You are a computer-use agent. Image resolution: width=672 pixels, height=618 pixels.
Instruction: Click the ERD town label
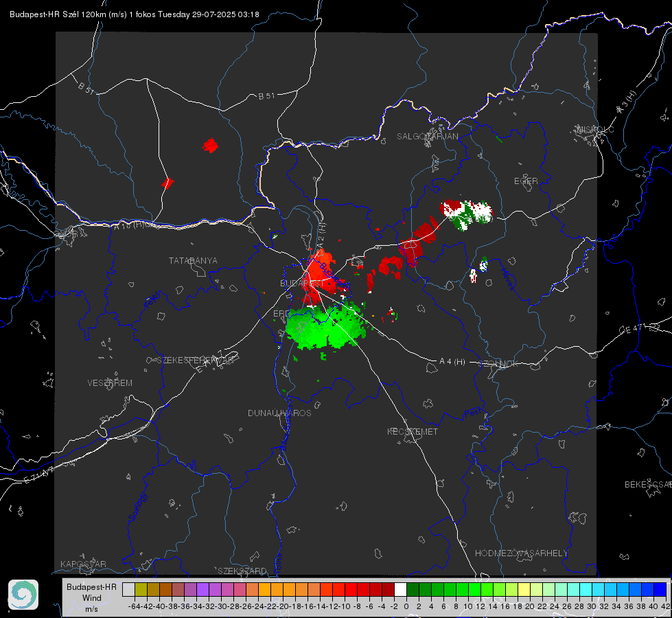(281, 314)
